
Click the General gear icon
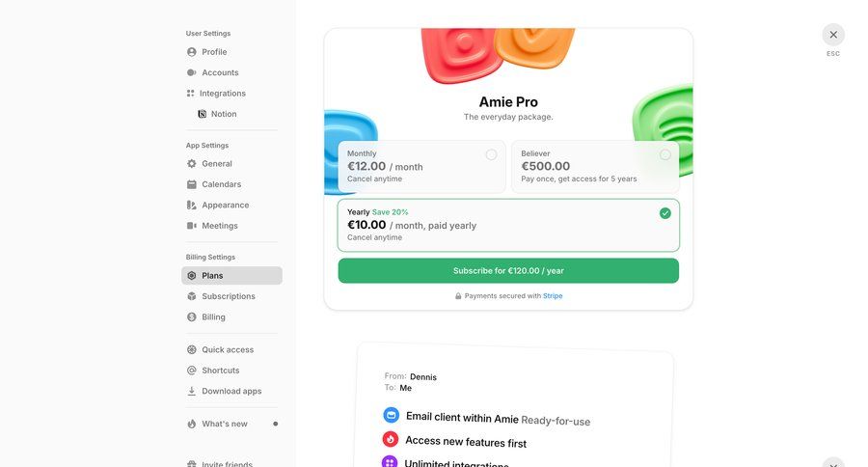point(191,164)
